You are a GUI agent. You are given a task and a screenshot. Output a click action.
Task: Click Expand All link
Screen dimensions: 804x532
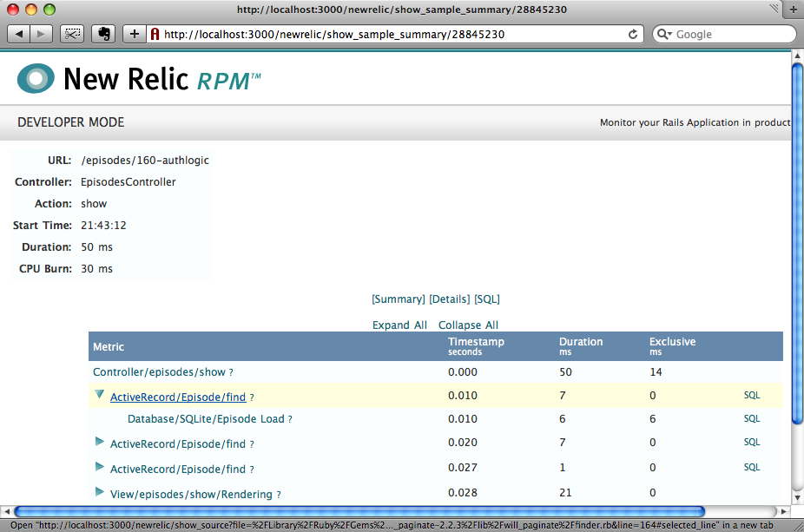[x=399, y=325]
